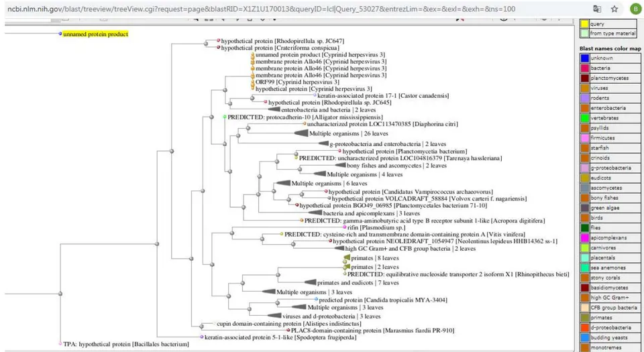Viewport: 644px width, 352px height.
Task: Open the green B profile avatar
Action: coord(635,9)
